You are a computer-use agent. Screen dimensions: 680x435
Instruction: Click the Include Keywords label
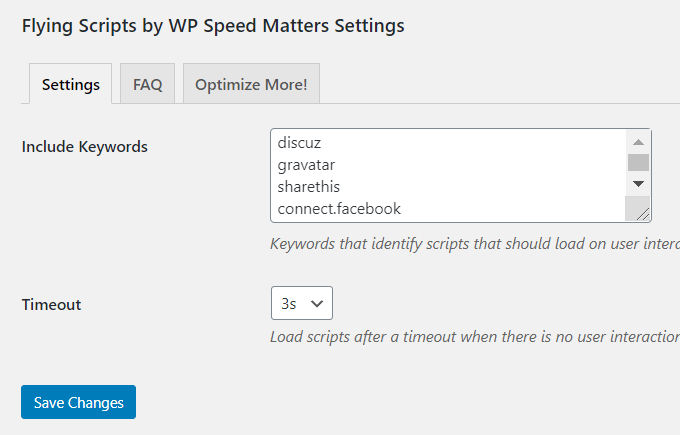click(x=85, y=147)
